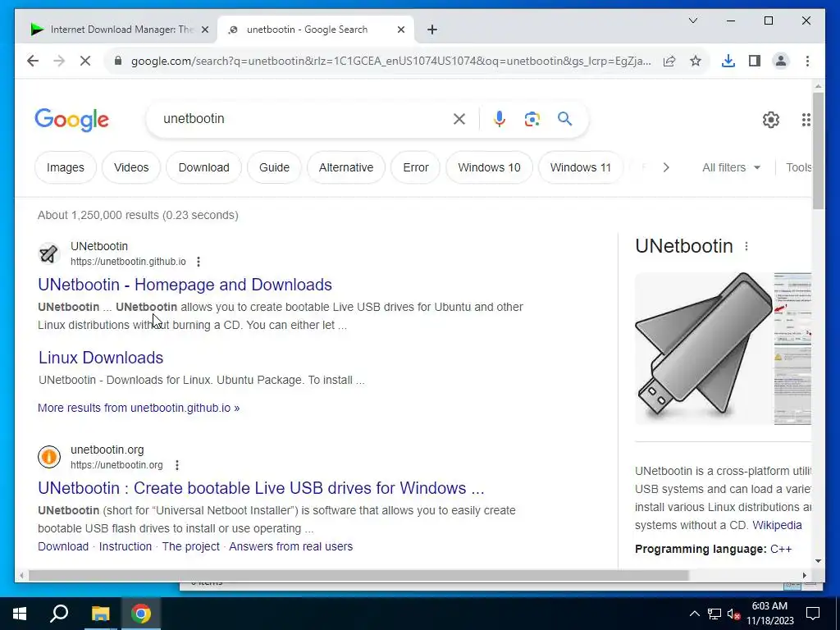This screenshot has width=840, height=630.
Task: Open the Linux Downloads sublink
Action: click(101, 358)
